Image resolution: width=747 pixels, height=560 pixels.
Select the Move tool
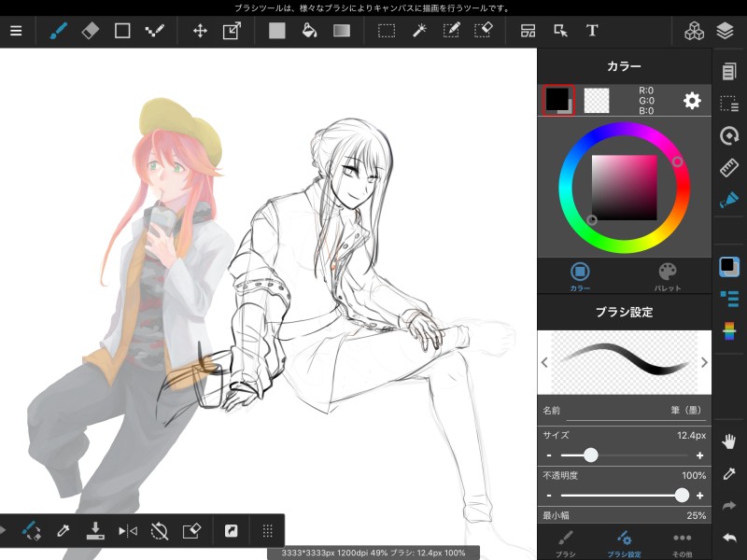[x=200, y=30]
